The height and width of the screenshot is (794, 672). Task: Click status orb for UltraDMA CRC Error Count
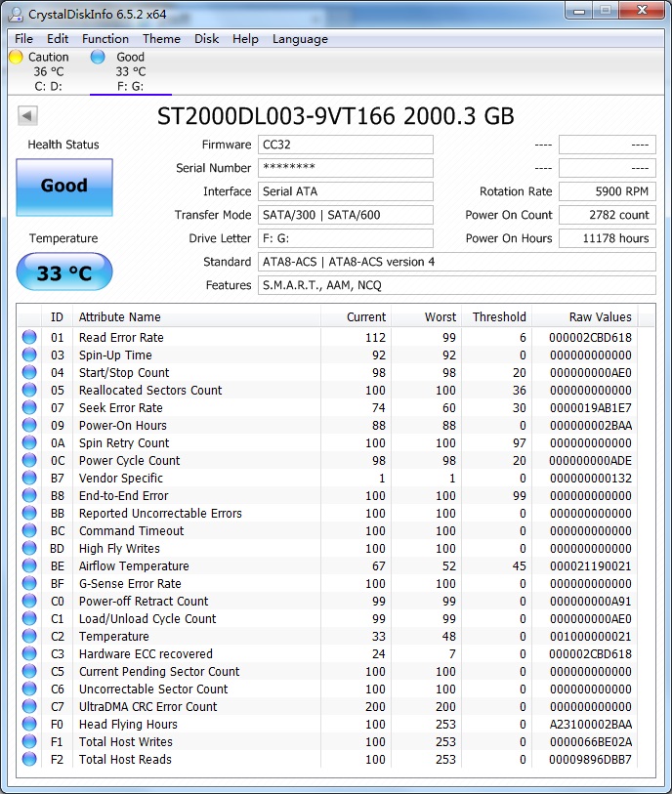point(29,706)
